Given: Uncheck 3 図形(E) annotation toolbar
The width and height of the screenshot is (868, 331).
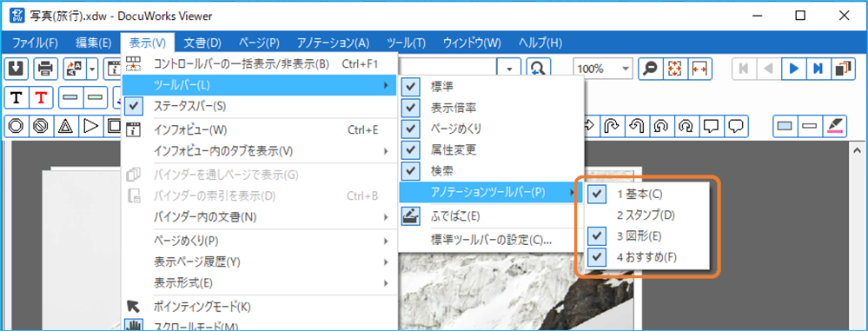Looking at the screenshot, I should pos(646,236).
